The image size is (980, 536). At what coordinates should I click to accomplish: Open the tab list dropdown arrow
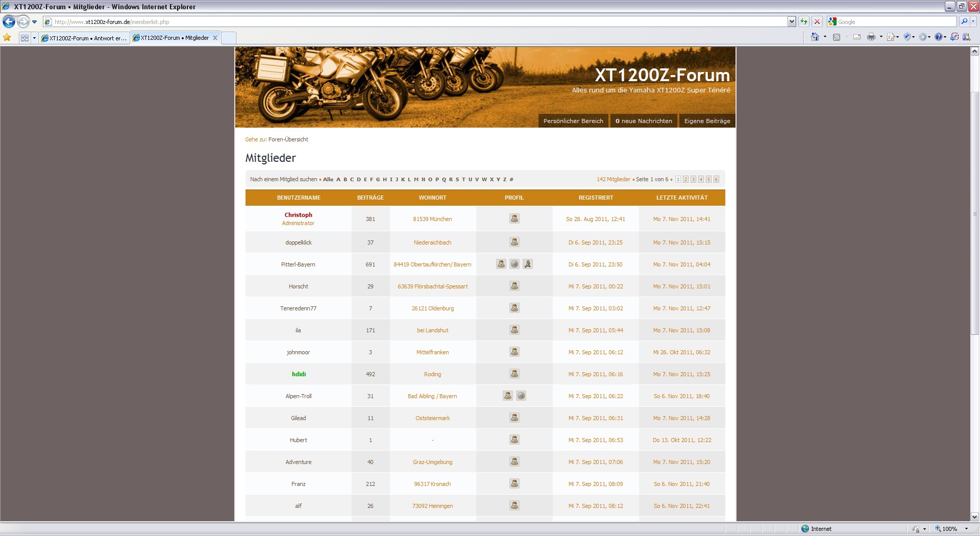[34, 38]
